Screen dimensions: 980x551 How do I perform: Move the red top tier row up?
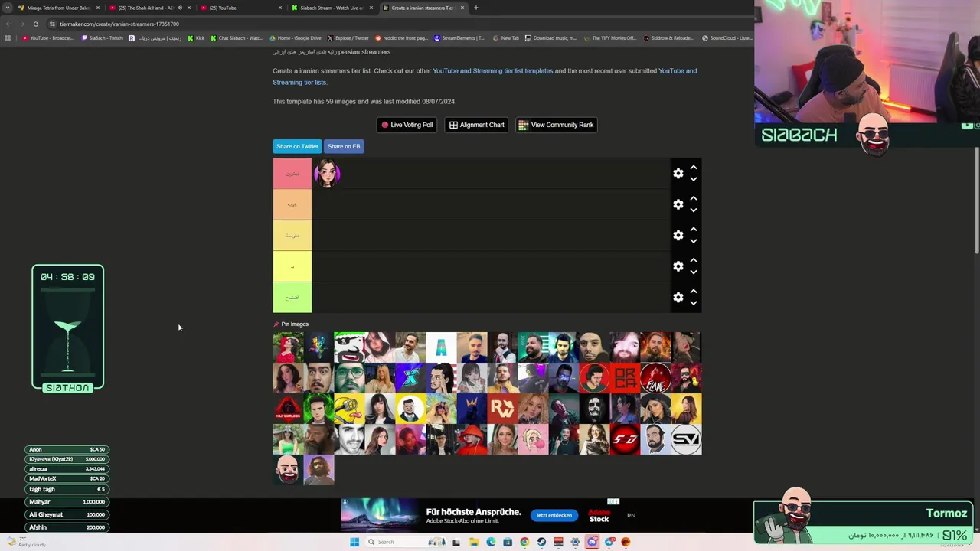tap(693, 167)
